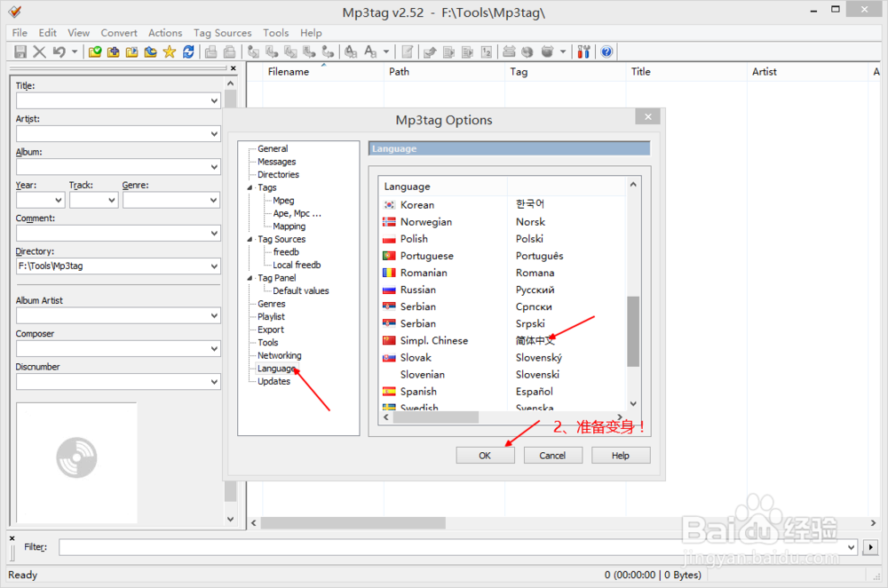Click the language list vertical scrollbar thumb

click(x=633, y=331)
